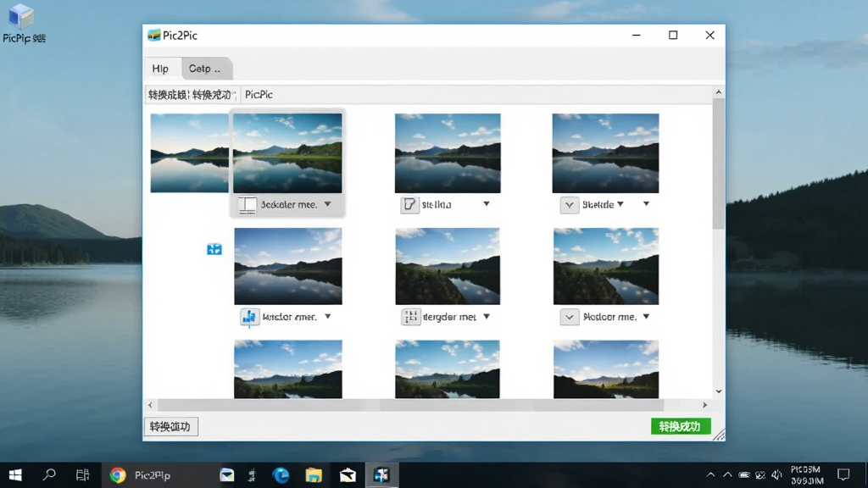Click the vertical scrollbar down arrow
The height and width of the screenshot is (488, 868).
point(719,391)
